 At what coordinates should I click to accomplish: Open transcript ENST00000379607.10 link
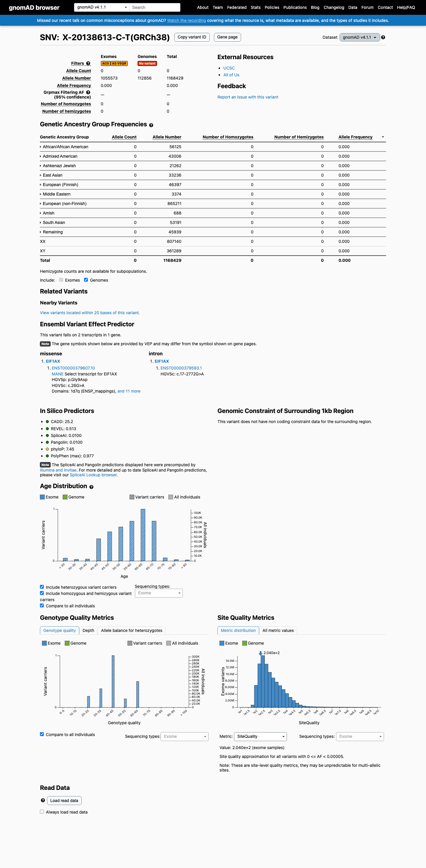coord(73,368)
